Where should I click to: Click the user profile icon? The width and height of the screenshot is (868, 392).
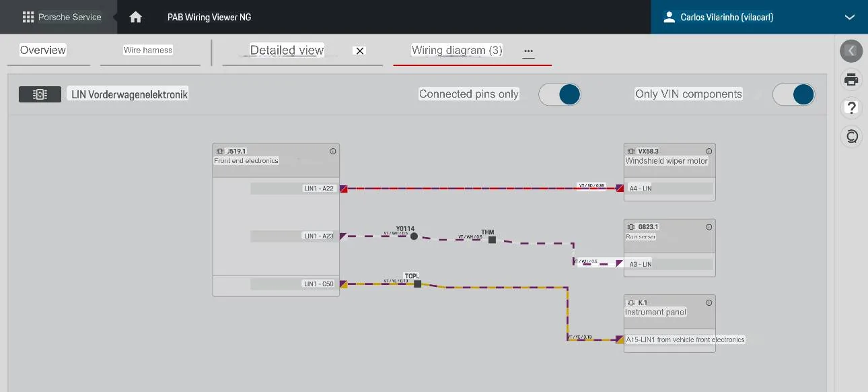[x=669, y=17]
